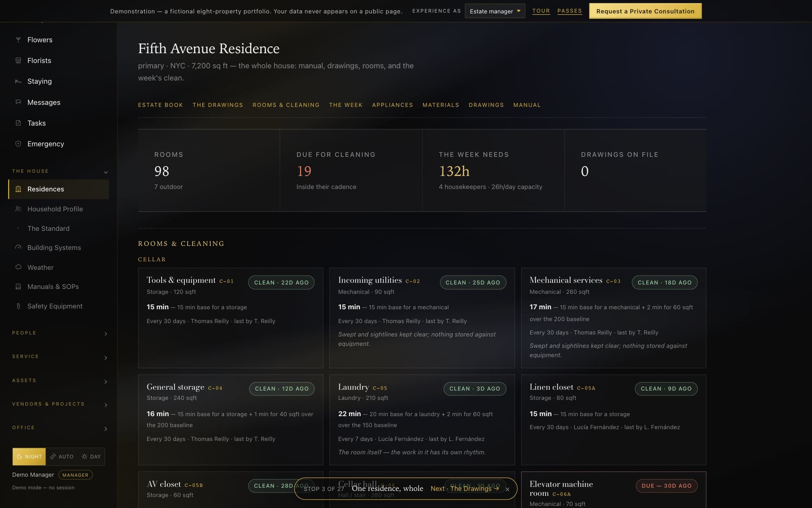Go to the Manual tab

[x=527, y=105]
